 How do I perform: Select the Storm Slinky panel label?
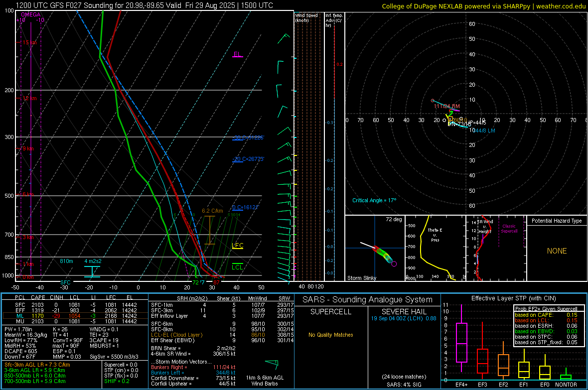[361, 278]
